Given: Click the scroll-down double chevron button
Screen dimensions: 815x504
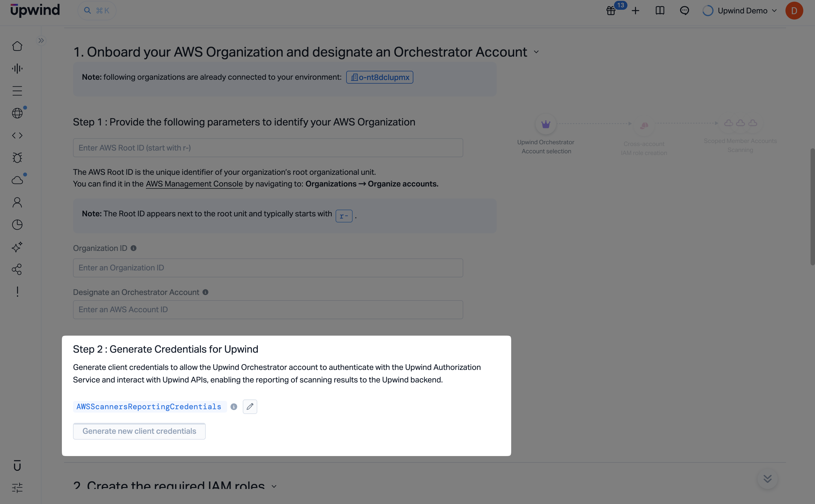Looking at the screenshot, I should tap(768, 479).
